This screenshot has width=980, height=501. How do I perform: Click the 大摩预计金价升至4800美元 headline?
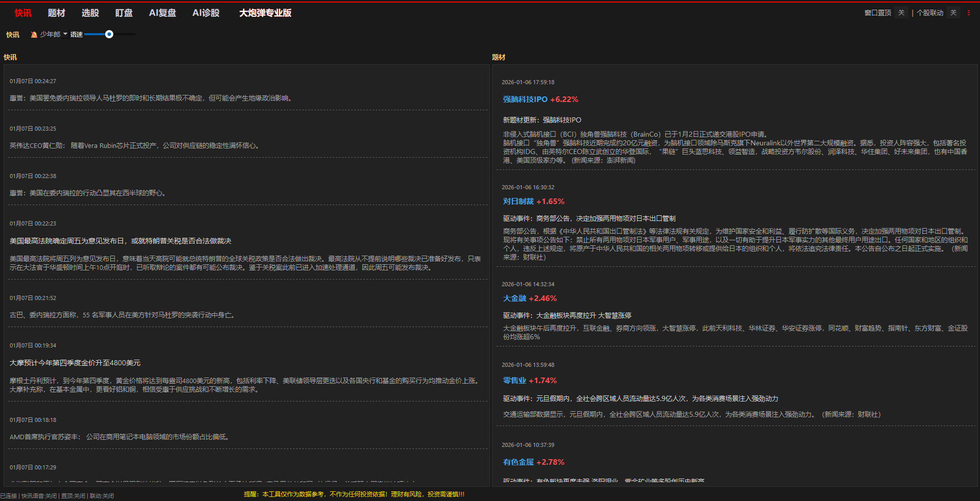pos(75,363)
